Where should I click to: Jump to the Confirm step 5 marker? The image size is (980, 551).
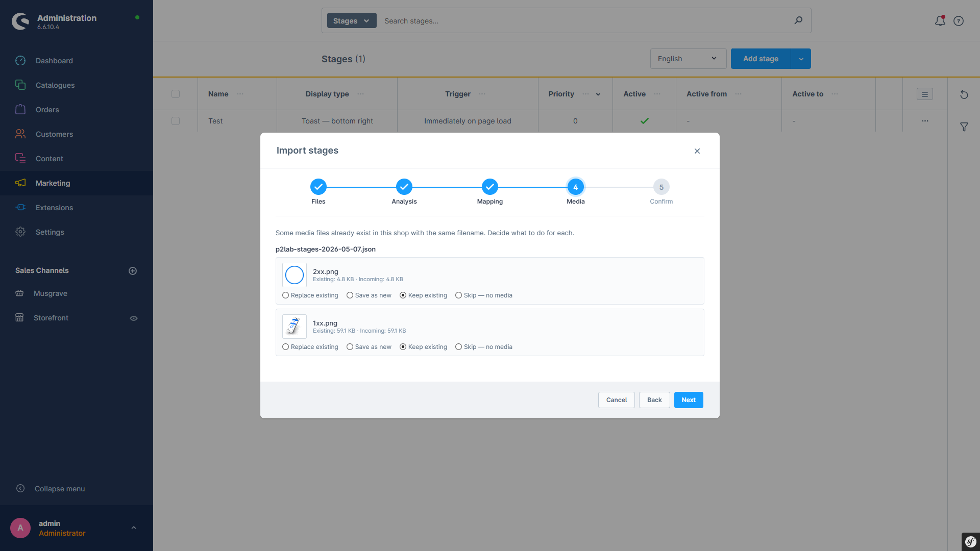coord(661,187)
